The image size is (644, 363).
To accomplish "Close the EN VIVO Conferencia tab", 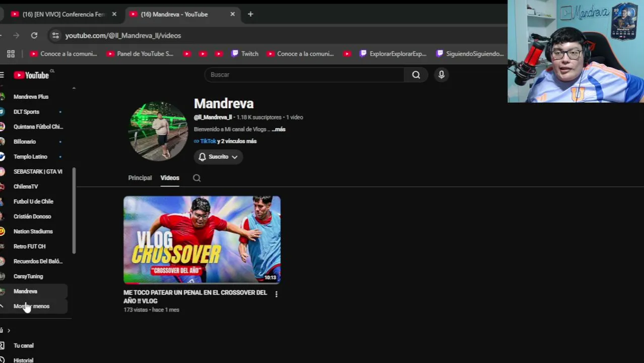I will coord(114,14).
